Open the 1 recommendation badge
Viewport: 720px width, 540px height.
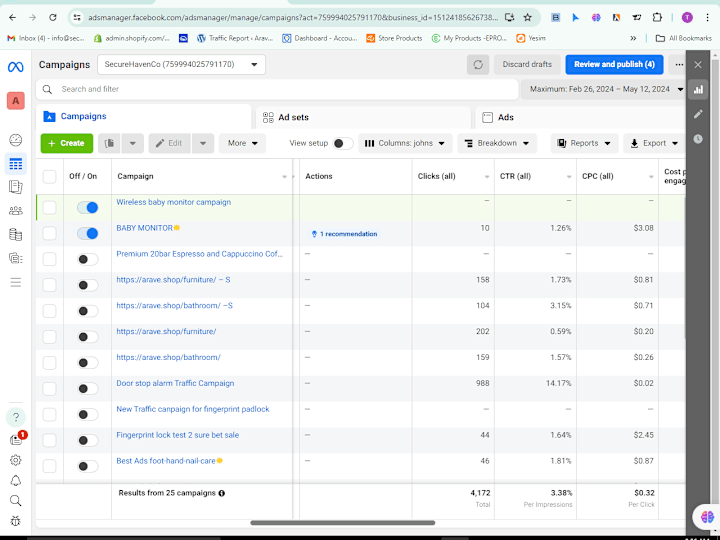tap(344, 234)
